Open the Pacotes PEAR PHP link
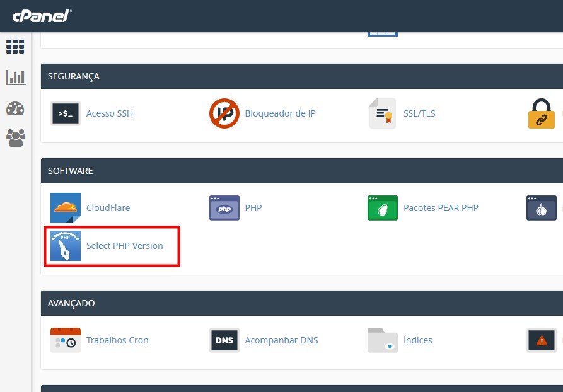This screenshot has height=392, width=563. point(441,208)
